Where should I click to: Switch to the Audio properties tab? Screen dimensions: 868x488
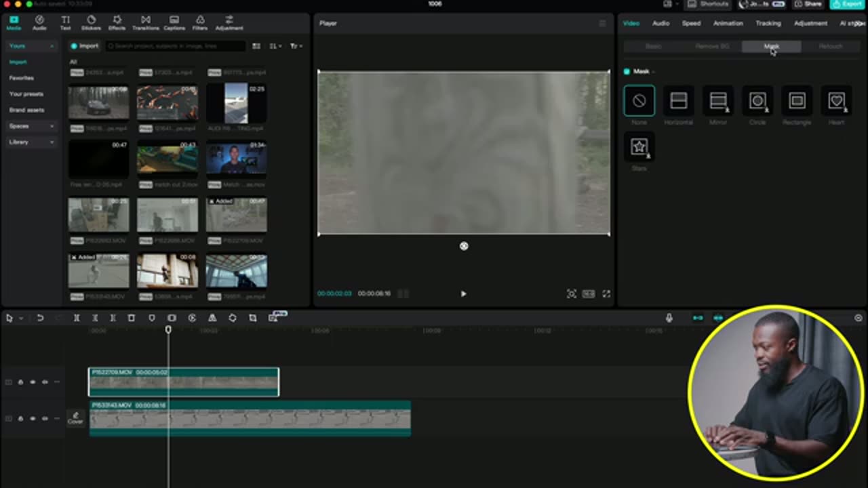tap(661, 23)
